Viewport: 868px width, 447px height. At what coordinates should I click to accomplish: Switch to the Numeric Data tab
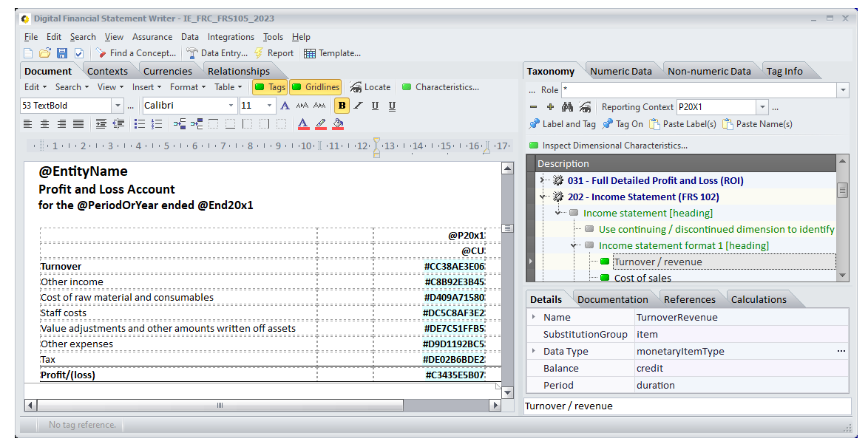(620, 72)
